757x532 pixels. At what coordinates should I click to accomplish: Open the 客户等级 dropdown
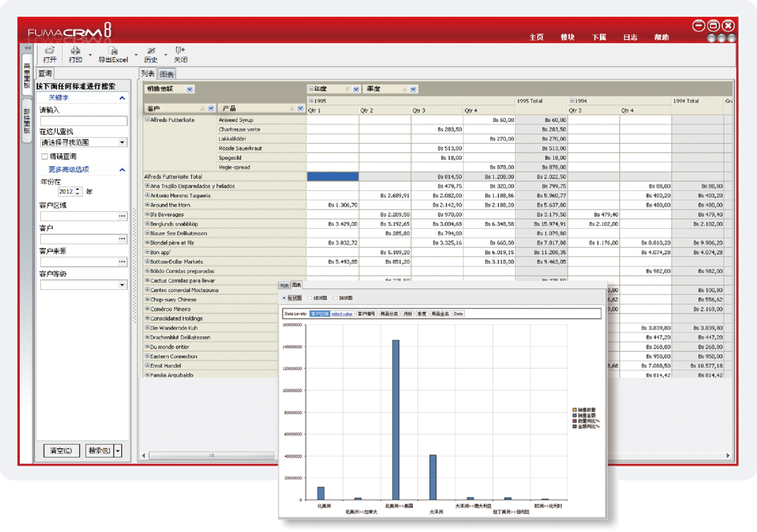pyautogui.click(x=122, y=285)
